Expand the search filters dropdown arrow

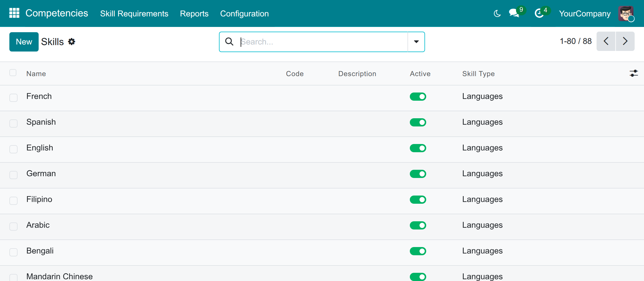tap(416, 42)
